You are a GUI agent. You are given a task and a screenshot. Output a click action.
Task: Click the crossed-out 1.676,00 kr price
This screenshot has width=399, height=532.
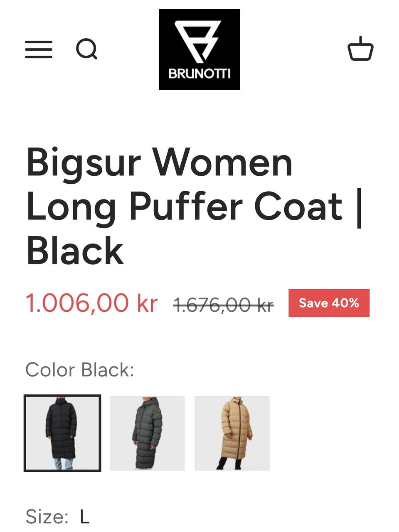click(x=223, y=305)
